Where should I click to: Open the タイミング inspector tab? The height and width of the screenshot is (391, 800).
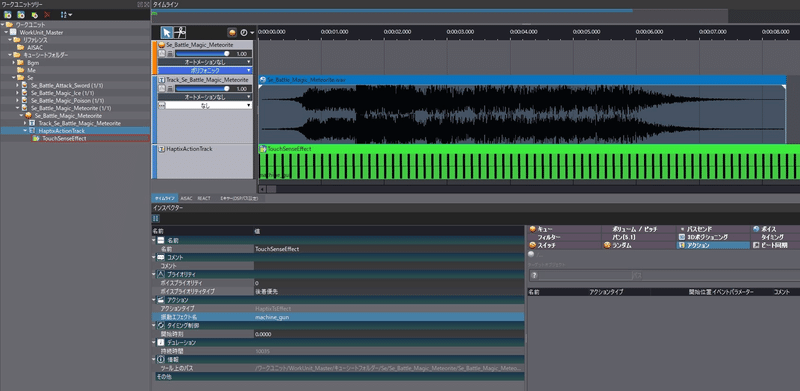pyautogui.click(x=776, y=237)
